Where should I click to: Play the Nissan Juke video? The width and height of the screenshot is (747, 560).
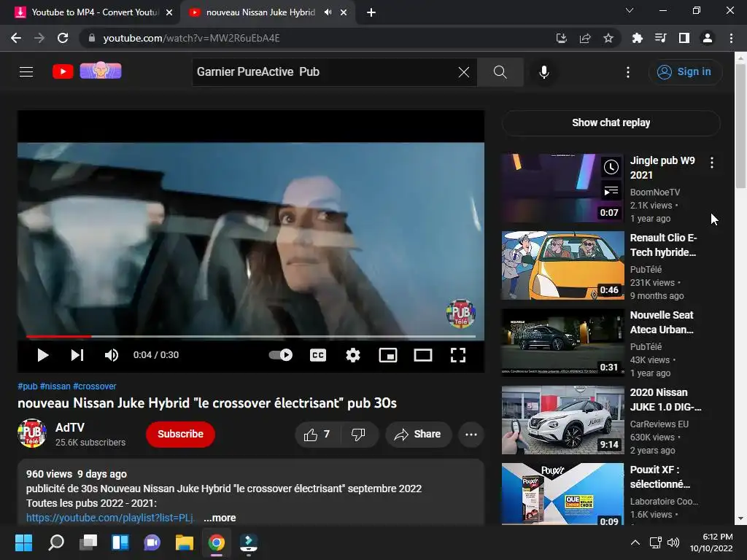(43, 355)
